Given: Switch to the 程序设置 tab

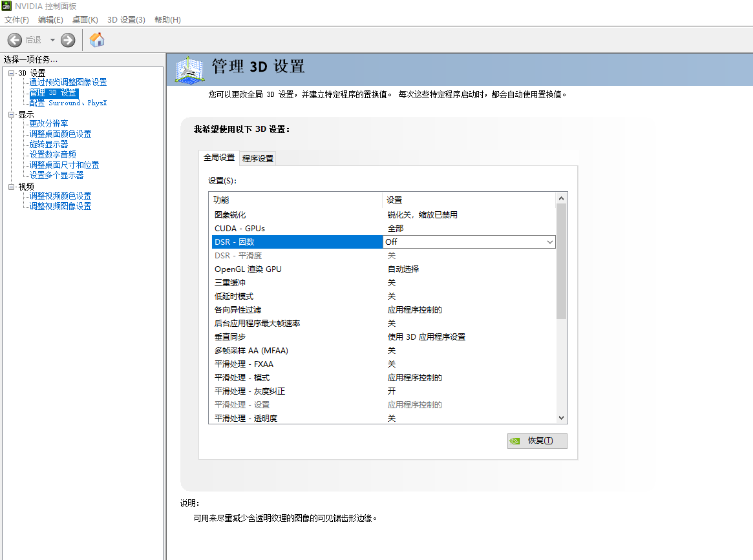Looking at the screenshot, I should [x=258, y=158].
